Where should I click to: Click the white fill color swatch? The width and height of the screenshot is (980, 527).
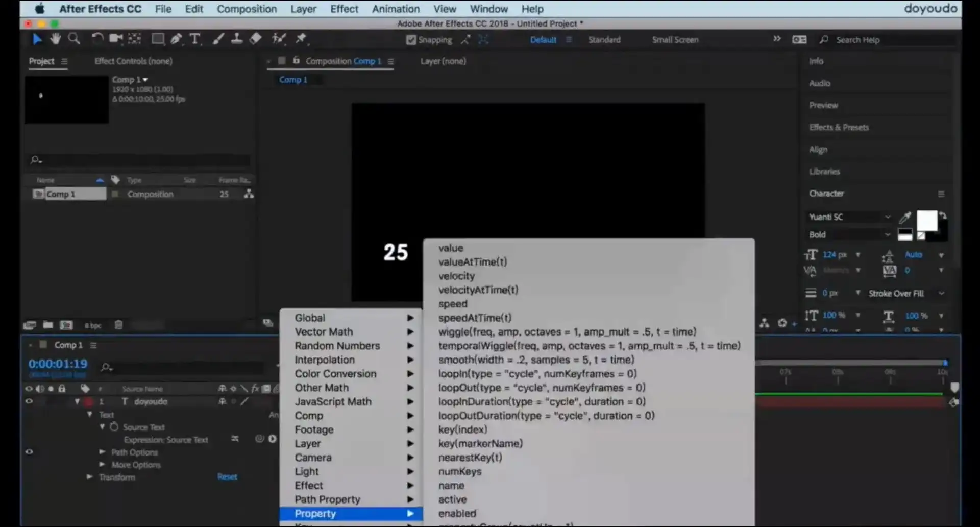click(926, 221)
